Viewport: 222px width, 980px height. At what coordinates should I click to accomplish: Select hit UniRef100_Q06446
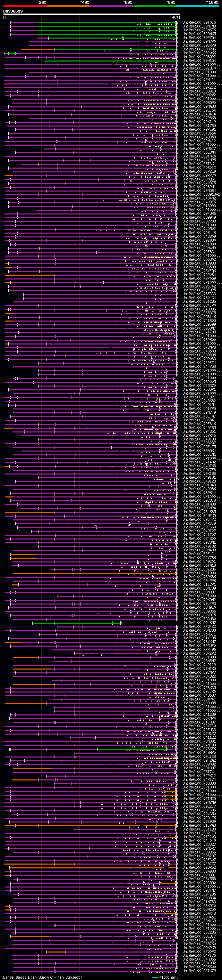coord(199,233)
